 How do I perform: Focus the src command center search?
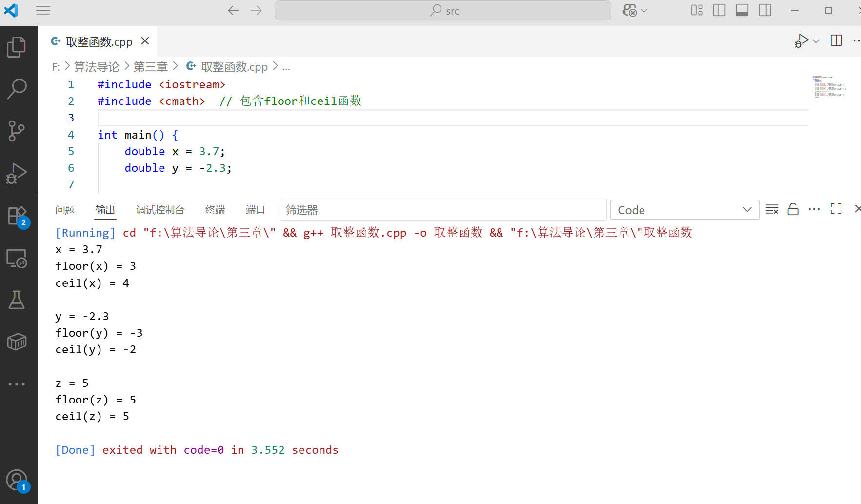click(443, 10)
